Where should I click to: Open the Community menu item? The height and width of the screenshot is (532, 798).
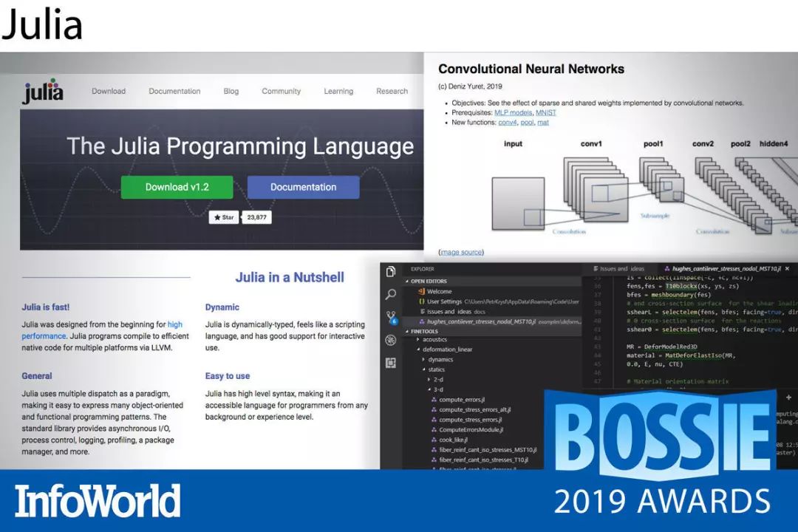(281, 92)
